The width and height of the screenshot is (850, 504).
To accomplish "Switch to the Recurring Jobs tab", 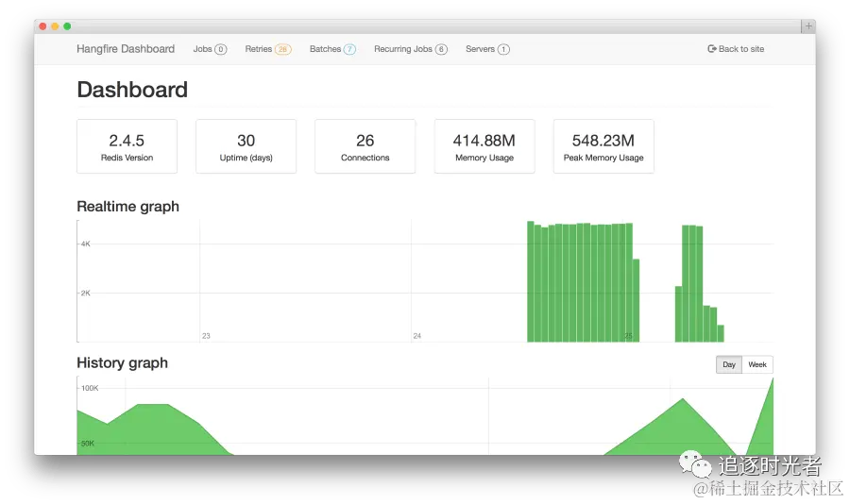I will (403, 49).
